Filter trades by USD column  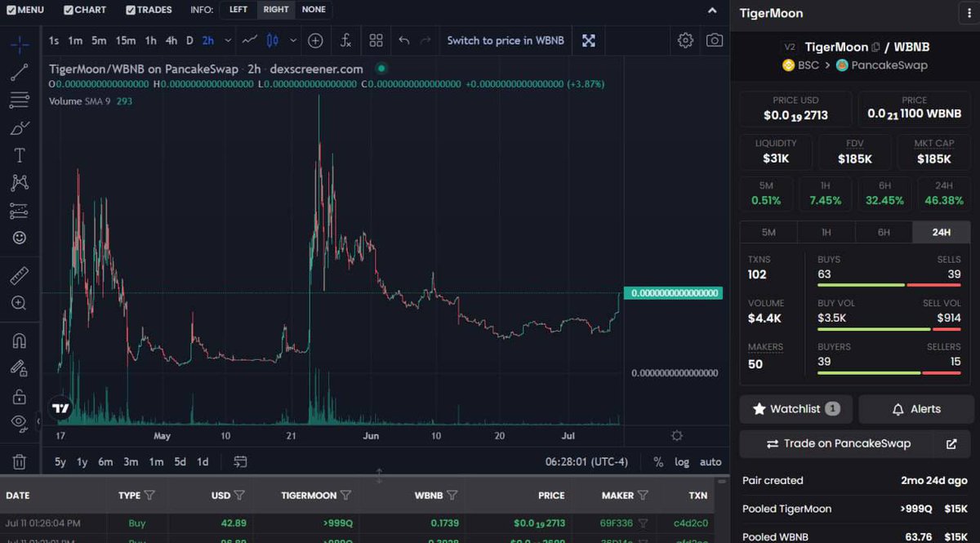click(239, 495)
